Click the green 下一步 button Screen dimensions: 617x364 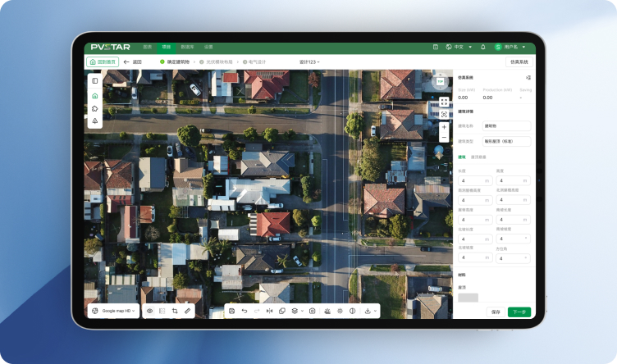point(519,312)
